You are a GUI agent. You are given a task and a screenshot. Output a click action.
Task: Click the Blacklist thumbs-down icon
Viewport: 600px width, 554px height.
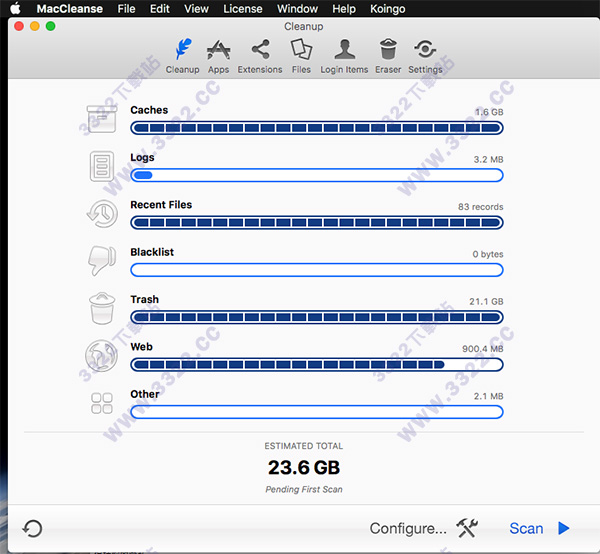102,261
